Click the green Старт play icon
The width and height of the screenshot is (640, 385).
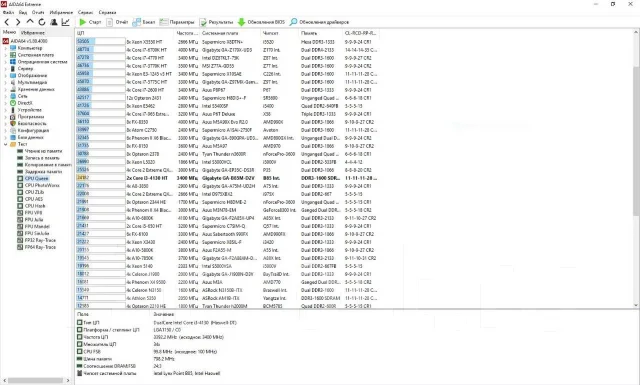click(83, 22)
